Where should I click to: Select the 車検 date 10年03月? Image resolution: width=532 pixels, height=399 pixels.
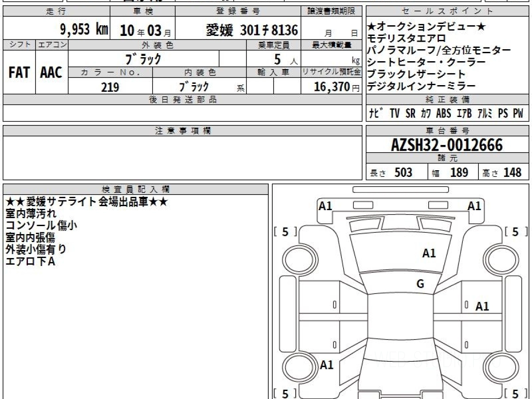[145, 31]
